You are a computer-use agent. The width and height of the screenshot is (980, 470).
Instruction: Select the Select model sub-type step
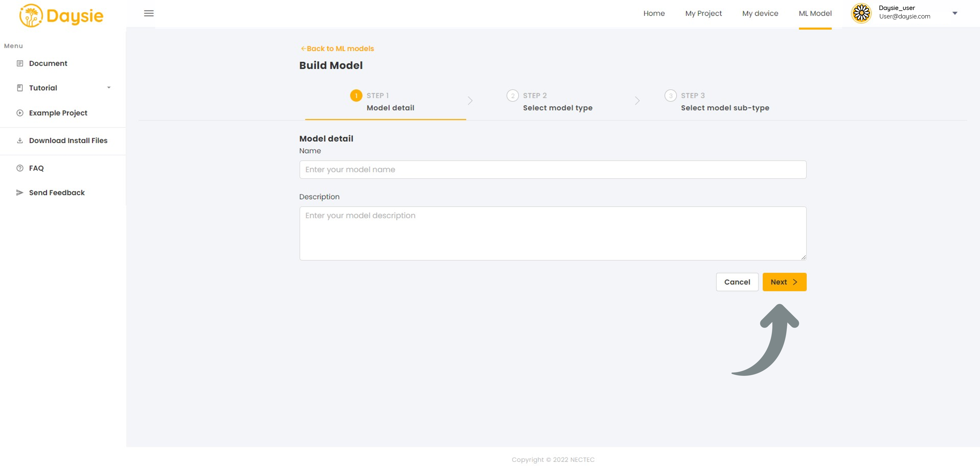pos(717,102)
